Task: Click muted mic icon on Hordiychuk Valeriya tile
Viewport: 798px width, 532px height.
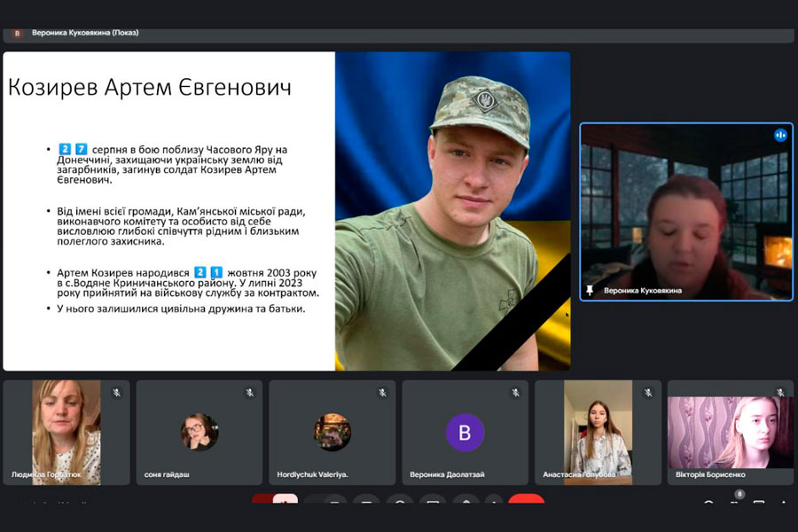Action: (x=382, y=392)
